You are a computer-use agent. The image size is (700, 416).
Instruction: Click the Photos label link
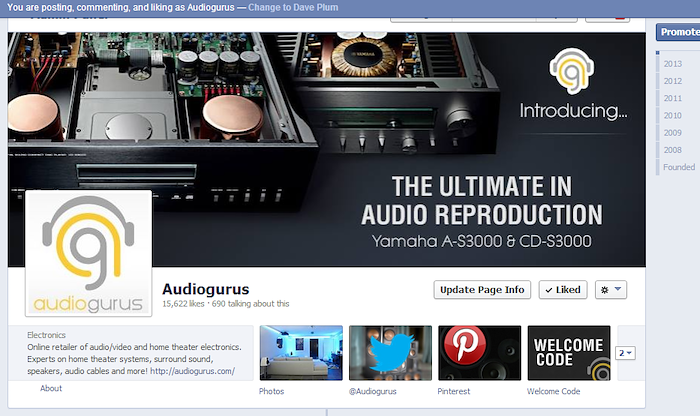tap(271, 391)
